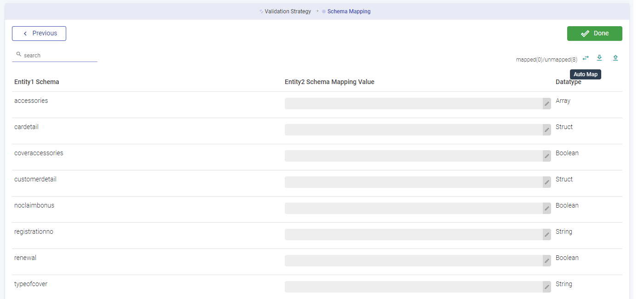Click the String datatype of typeofcover
644x299 pixels.
click(x=564, y=284)
